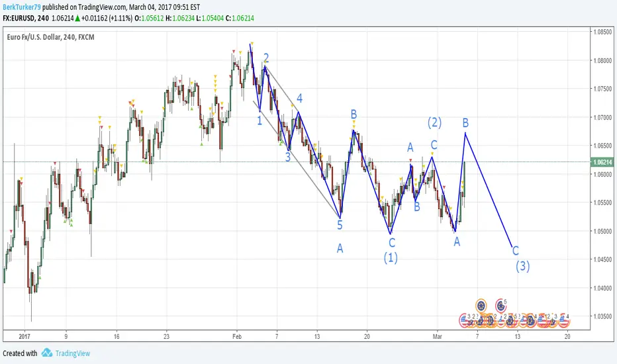
Task: Select the blue wave label 5
Action: click(x=340, y=225)
